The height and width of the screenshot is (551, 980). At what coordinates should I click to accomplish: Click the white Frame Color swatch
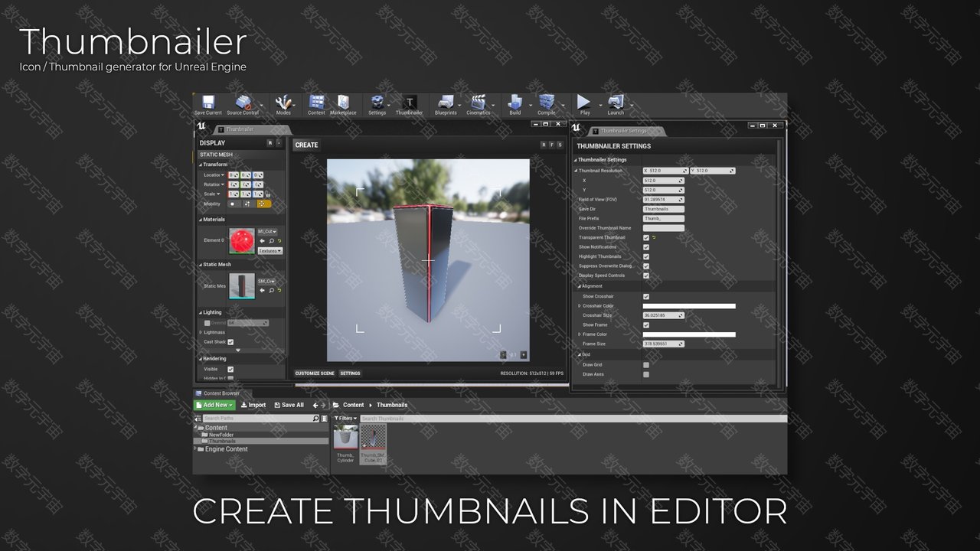point(689,334)
